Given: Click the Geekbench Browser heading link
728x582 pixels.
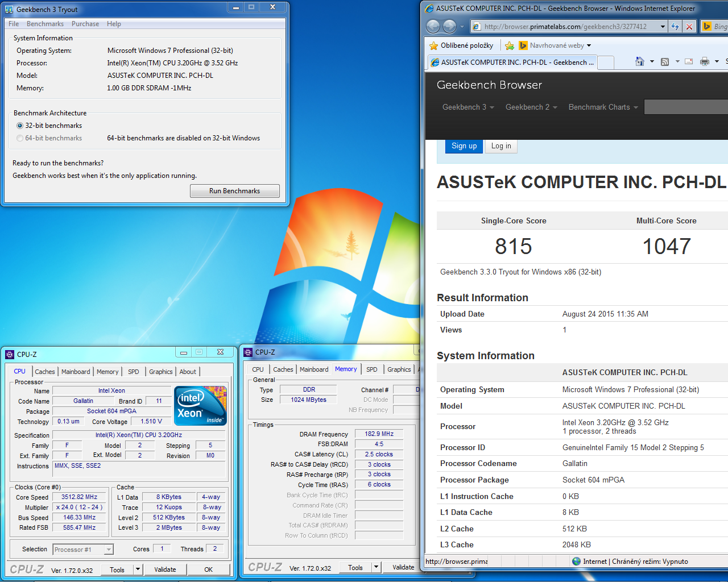Looking at the screenshot, I should pyautogui.click(x=489, y=85).
